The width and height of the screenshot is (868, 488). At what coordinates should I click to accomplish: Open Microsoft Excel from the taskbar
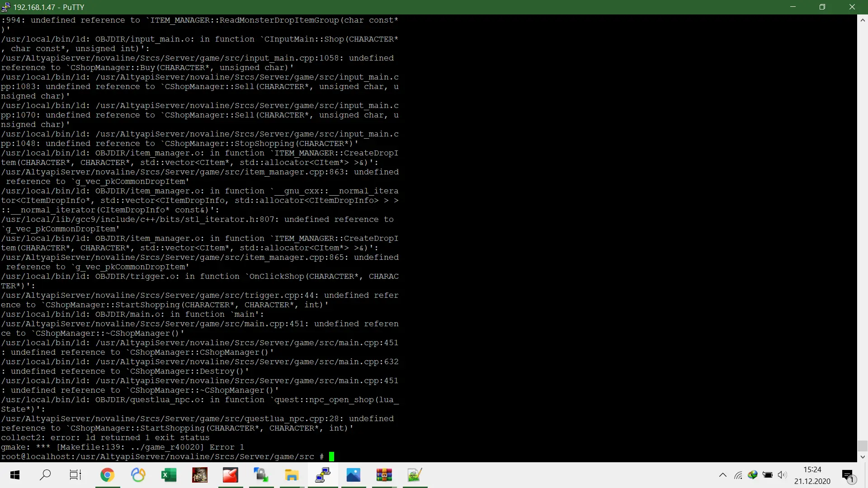[x=169, y=475]
